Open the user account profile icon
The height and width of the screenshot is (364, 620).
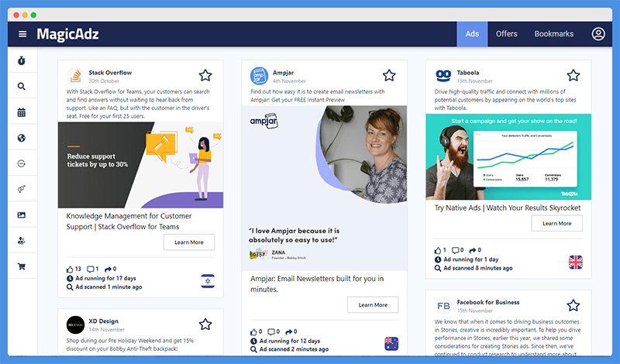click(598, 34)
